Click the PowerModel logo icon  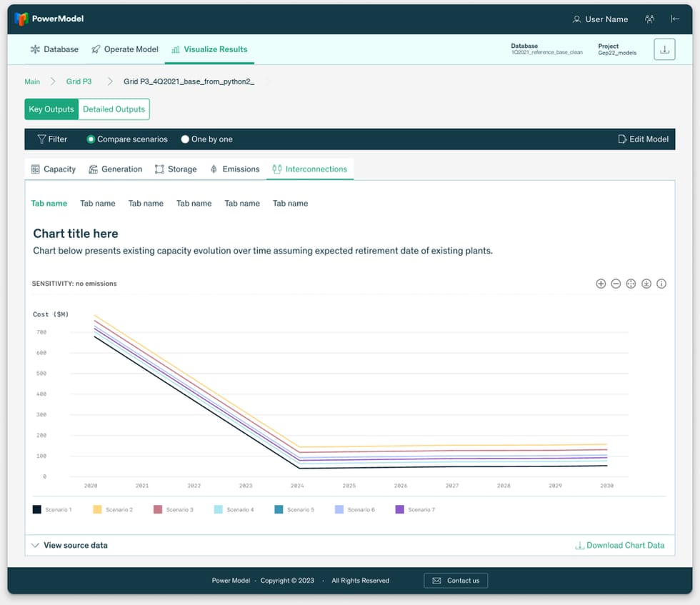click(x=21, y=19)
